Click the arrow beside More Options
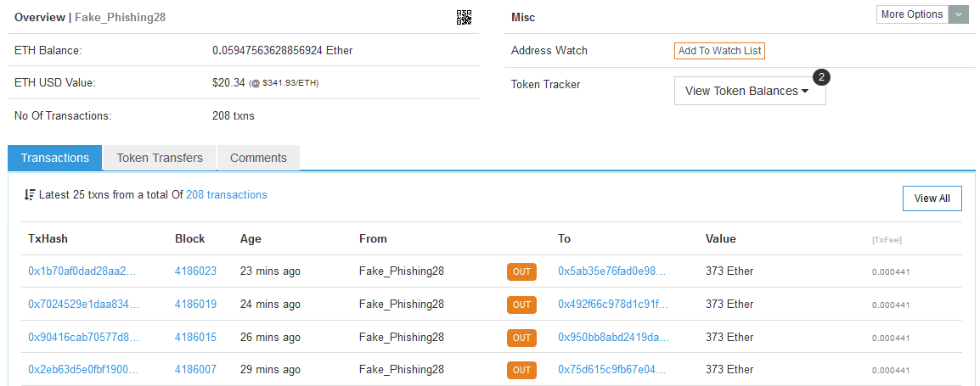The height and width of the screenshot is (386, 980). point(958,14)
